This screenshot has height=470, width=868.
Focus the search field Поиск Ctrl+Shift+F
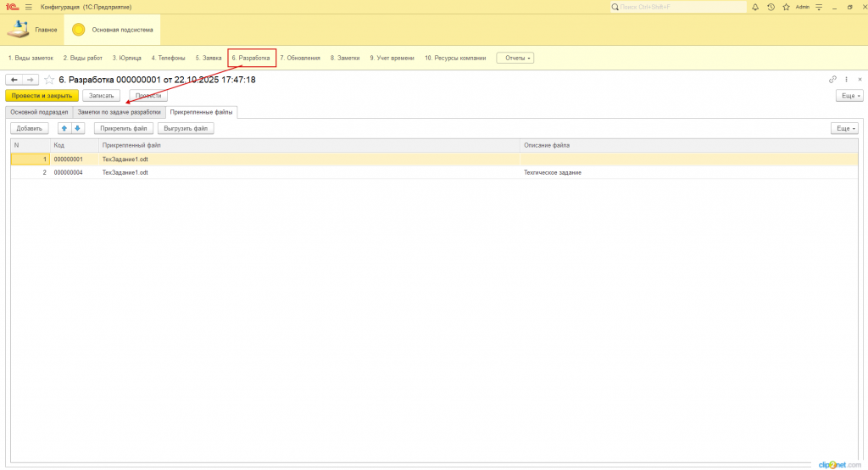click(x=678, y=7)
